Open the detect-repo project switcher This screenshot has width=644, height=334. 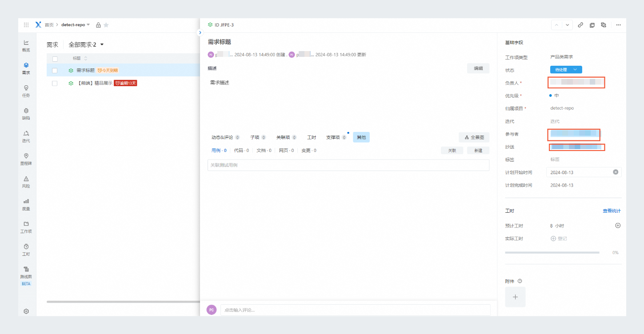76,25
